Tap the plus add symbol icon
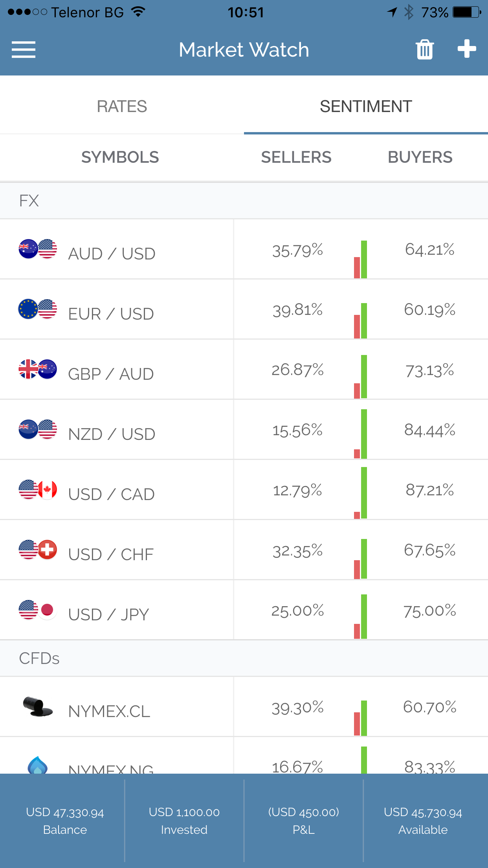Screen dimensions: 488x868 coord(467,49)
